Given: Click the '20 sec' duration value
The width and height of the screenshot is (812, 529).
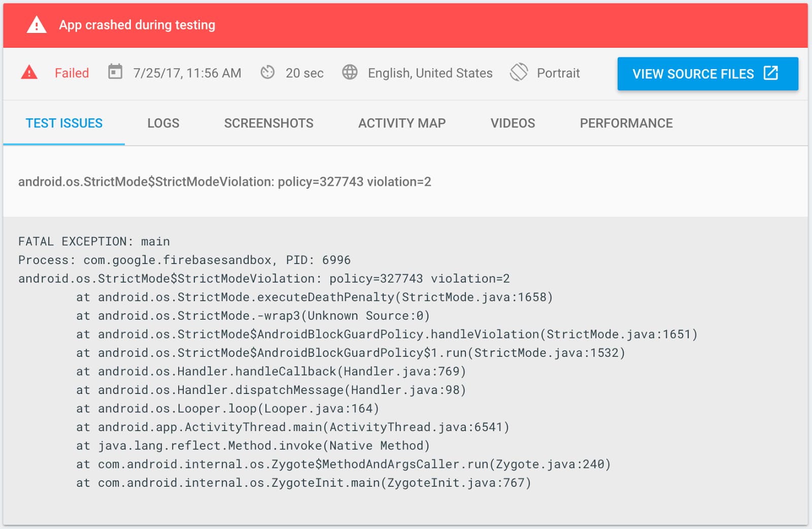Looking at the screenshot, I should pos(304,73).
